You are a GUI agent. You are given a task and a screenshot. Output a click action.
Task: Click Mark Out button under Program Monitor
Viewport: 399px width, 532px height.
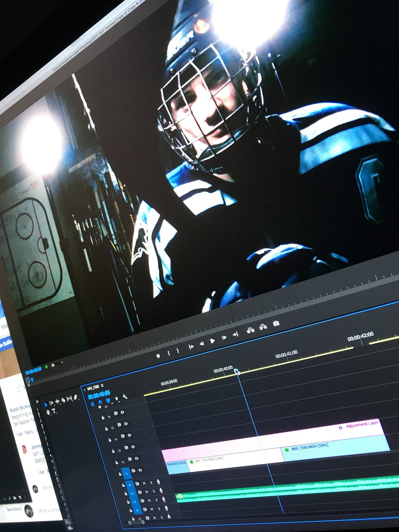[178, 351]
